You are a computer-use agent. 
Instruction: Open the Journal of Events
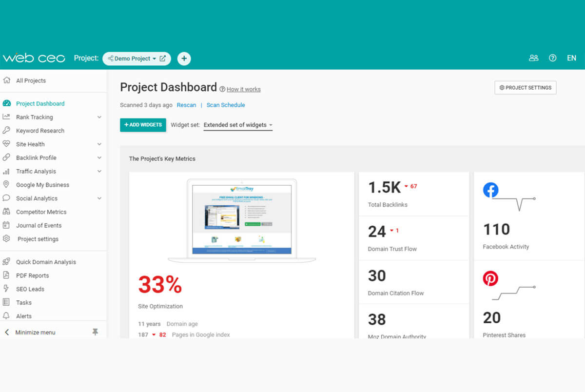point(40,225)
